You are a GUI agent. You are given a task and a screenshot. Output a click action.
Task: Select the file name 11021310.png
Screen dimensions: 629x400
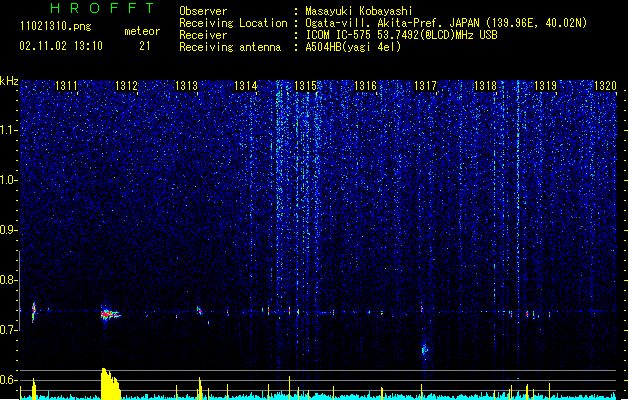tap(55, 26)
